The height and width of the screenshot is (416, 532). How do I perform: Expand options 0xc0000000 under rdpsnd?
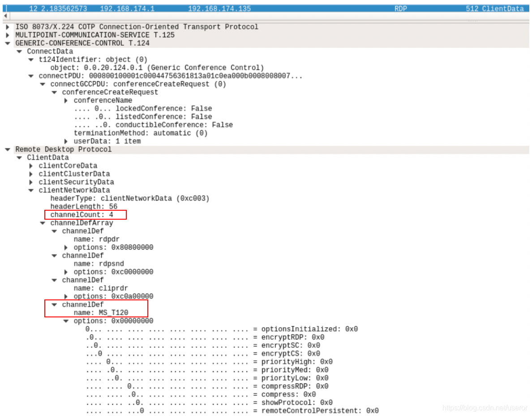66,272
